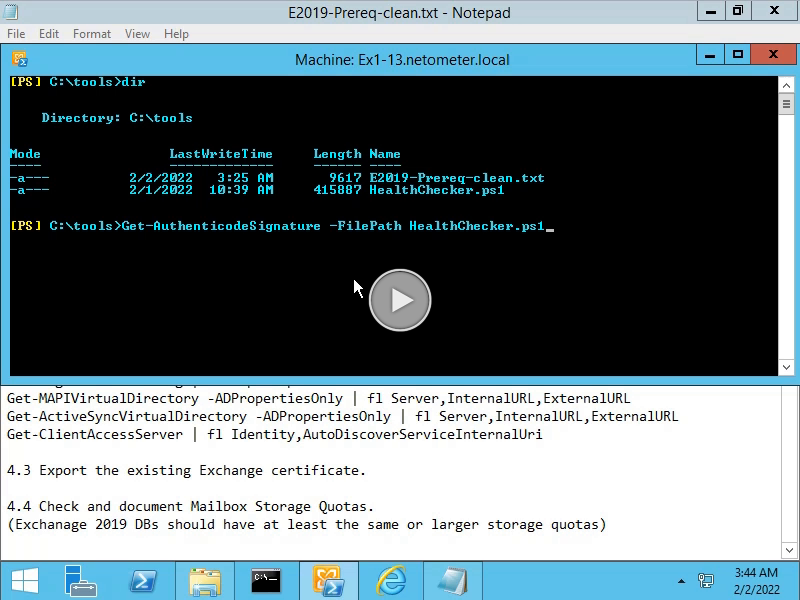Open the Windows Start button

point(24,580)
